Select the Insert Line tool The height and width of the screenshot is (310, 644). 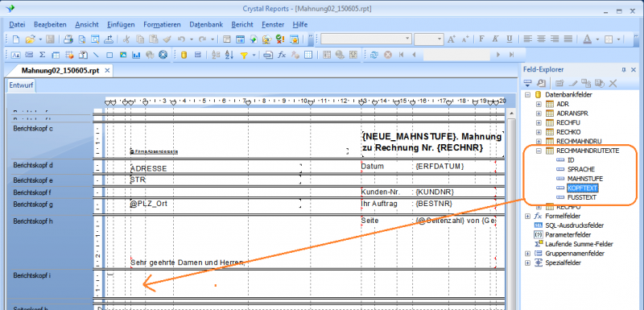[96, 55]
